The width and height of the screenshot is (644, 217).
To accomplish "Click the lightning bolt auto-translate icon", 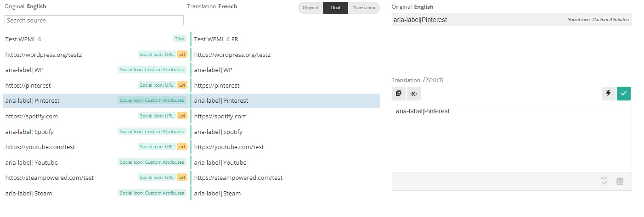I will coord(609,94).
